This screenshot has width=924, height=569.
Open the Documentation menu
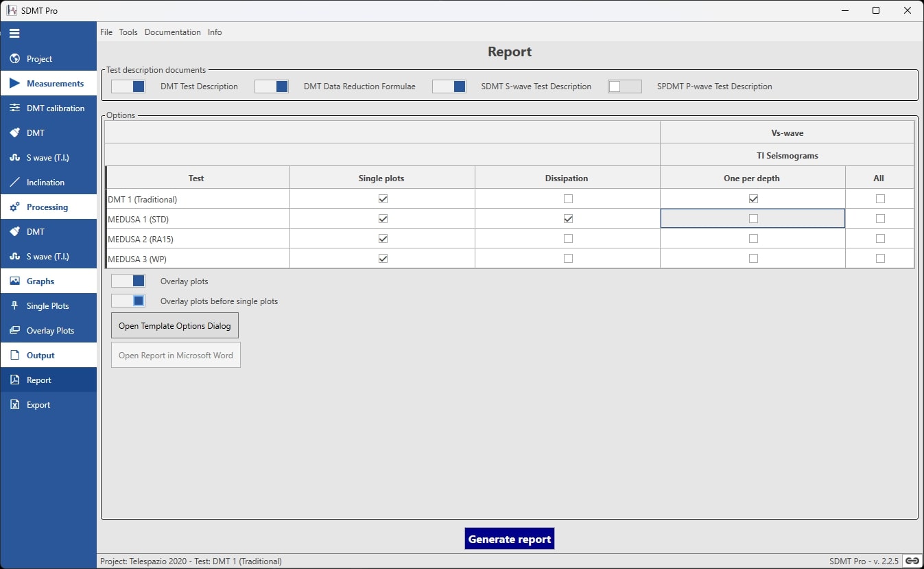[173, 32]
